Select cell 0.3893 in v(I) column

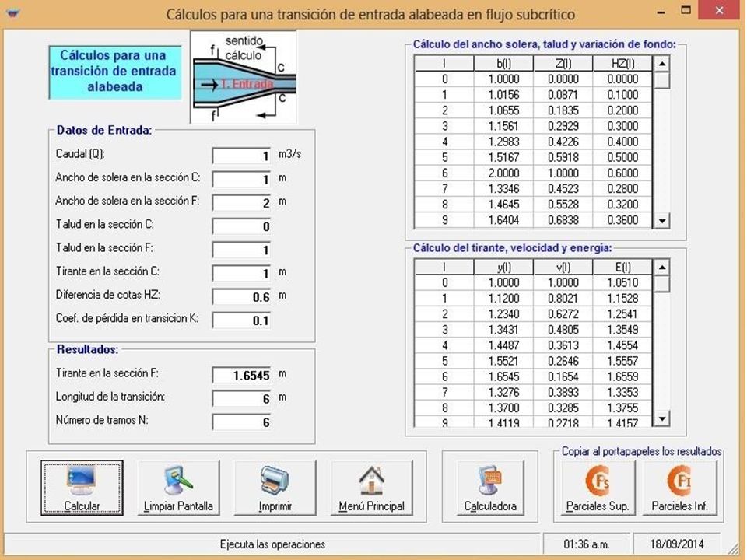(x=563, y=393)
